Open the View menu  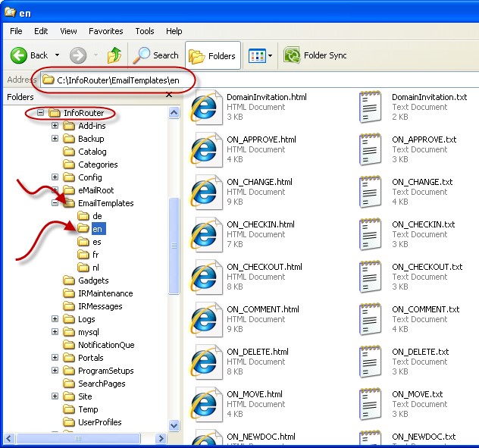(68, 31)
